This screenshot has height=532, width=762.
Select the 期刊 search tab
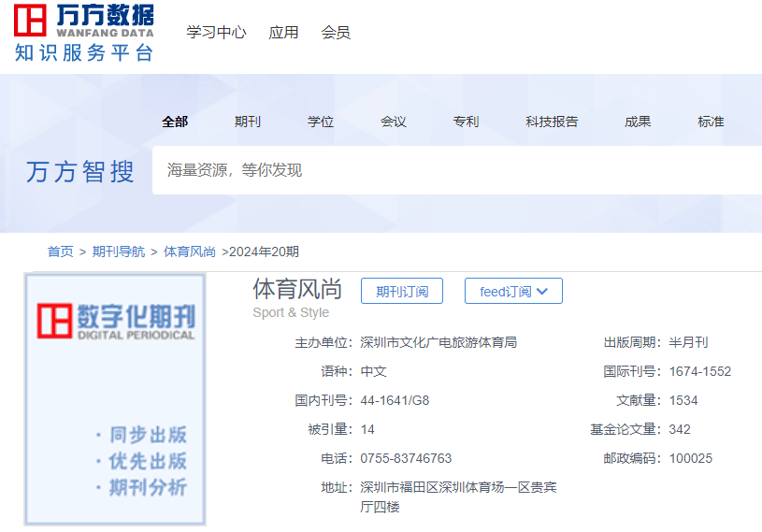coord(248,122)
